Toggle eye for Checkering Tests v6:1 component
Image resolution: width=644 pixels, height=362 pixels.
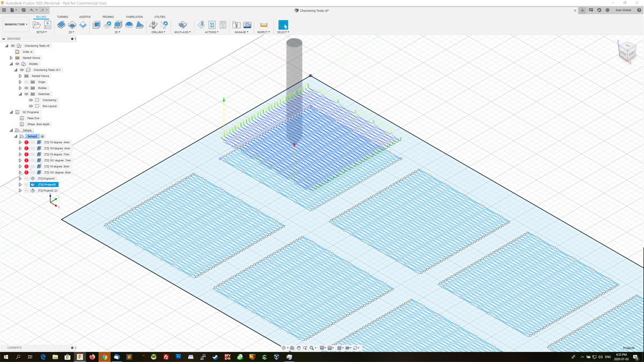22,70
